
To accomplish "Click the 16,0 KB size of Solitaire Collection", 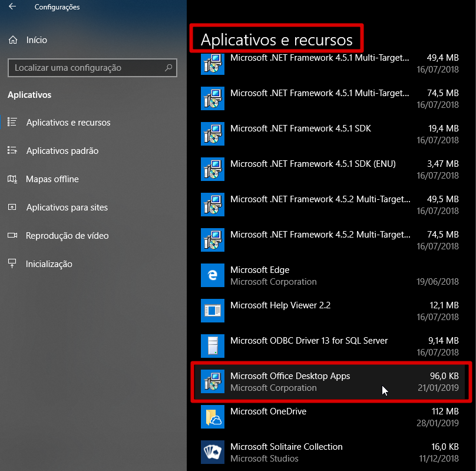I will coord(445,447).
